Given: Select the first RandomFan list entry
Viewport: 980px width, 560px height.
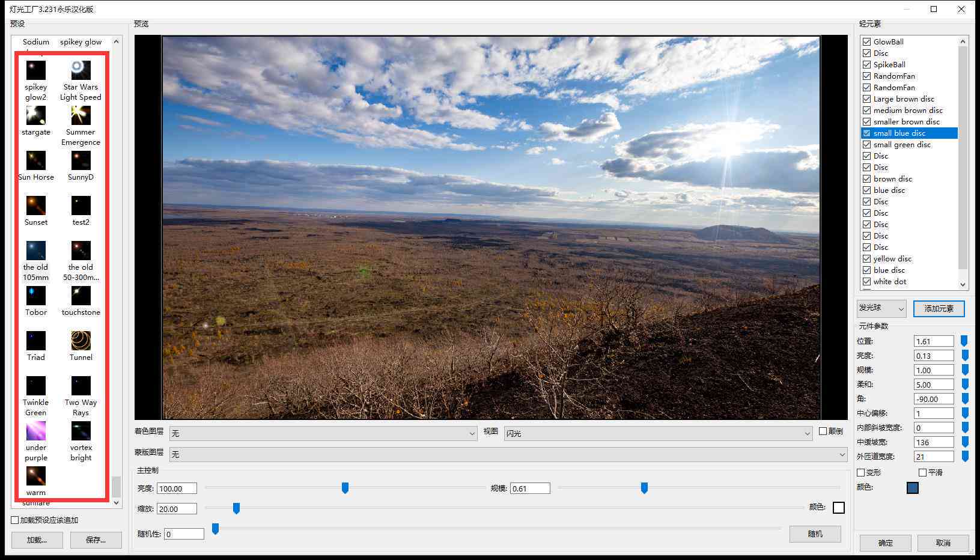Looking at the screenshot, I should (894, 76).
